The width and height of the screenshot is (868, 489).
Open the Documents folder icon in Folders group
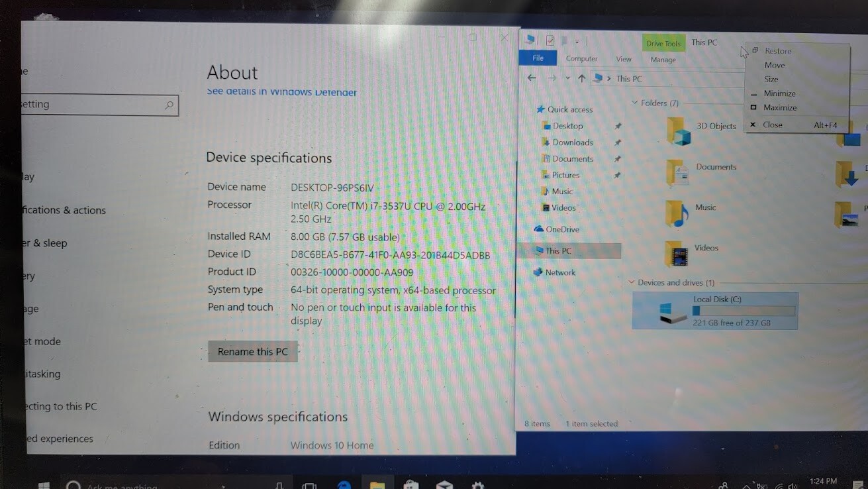(678, 173)
